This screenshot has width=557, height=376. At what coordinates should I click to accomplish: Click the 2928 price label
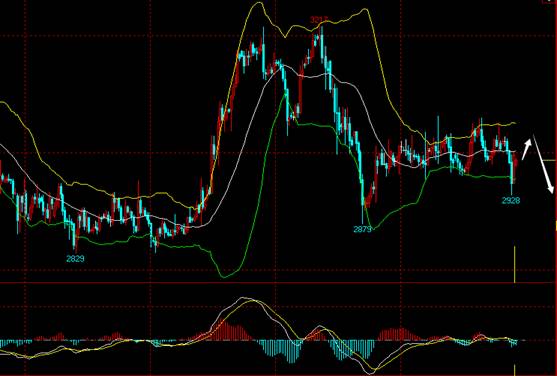point(511,201)
